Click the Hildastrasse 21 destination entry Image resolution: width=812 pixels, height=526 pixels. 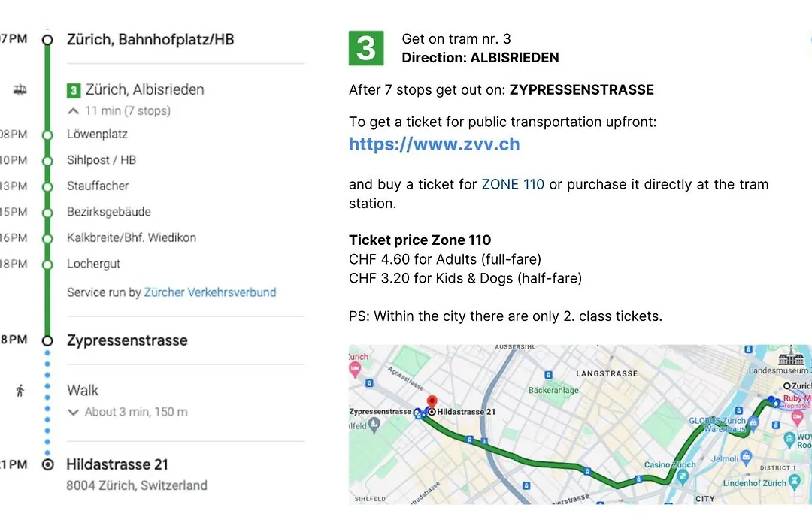point(117,464)
